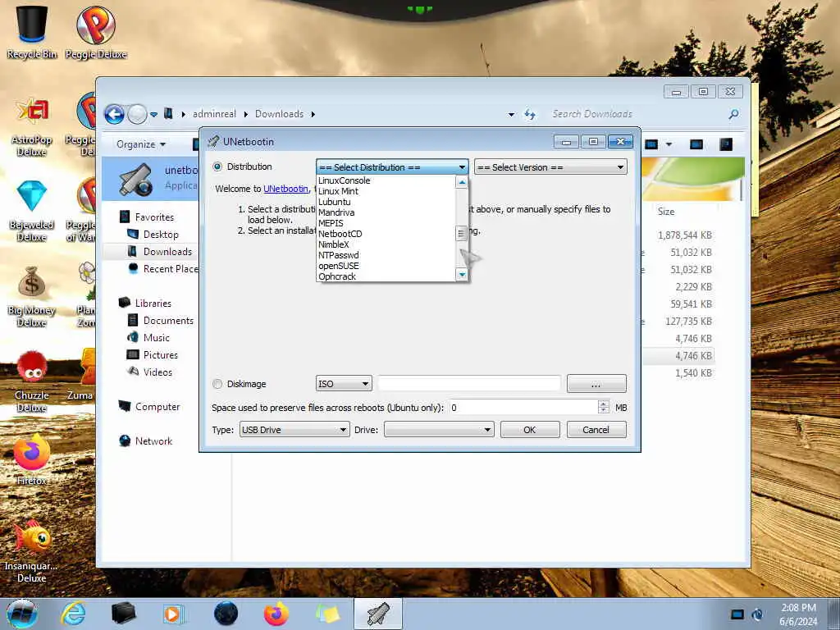This screenshot has height=630, width=840.
Task: Click the distribution list scroll up arrow
Action: [461, 182]
